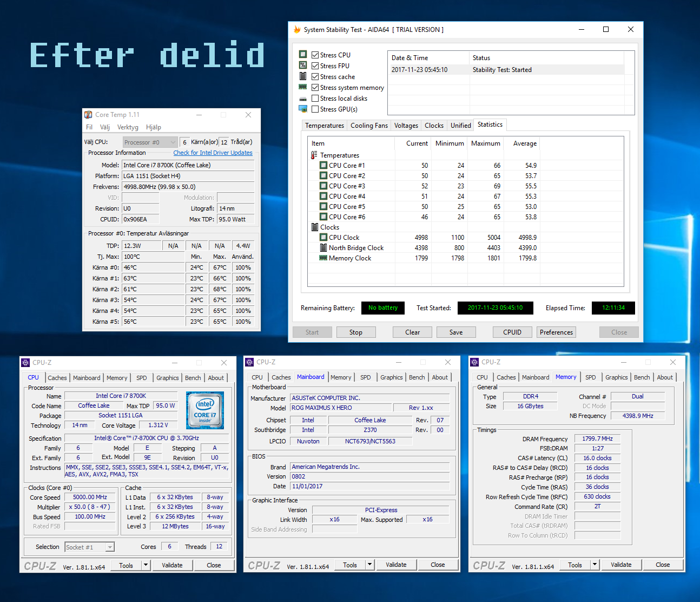This screenshot has width=700, height=602.
Task: Click the Kärna #1 63°C temperature reading
Action: [x=153, y=278]
